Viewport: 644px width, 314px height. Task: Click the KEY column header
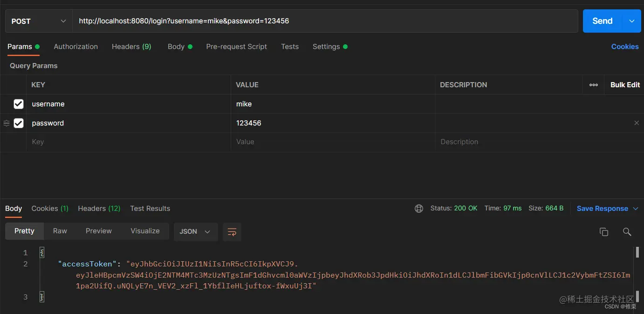[38, 85]
